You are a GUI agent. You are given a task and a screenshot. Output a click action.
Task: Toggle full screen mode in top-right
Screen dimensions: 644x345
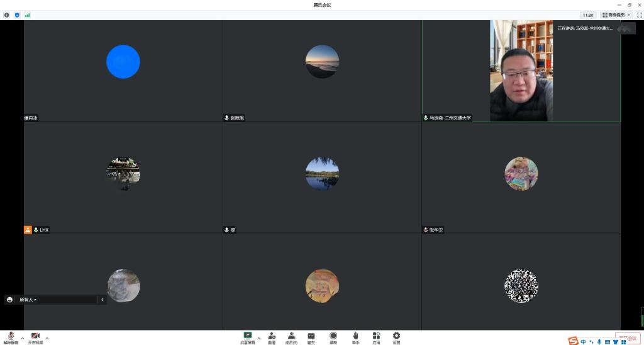(639, 14)
